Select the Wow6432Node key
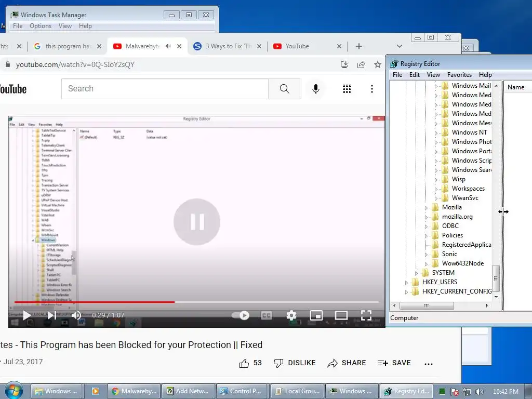Viewport: 532px width, 399px height. click(463, 263)
